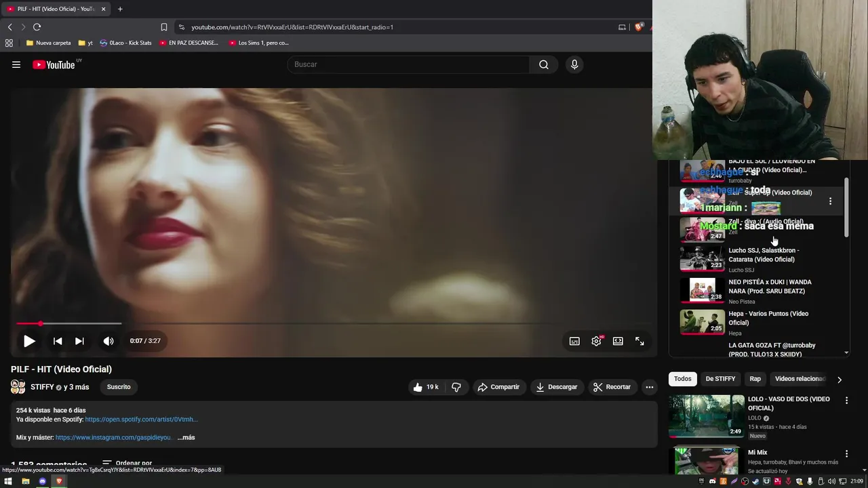Viewport: 868px width, 488px height.
Task: Toggle theater mode in player
Action: pos(618,341)
